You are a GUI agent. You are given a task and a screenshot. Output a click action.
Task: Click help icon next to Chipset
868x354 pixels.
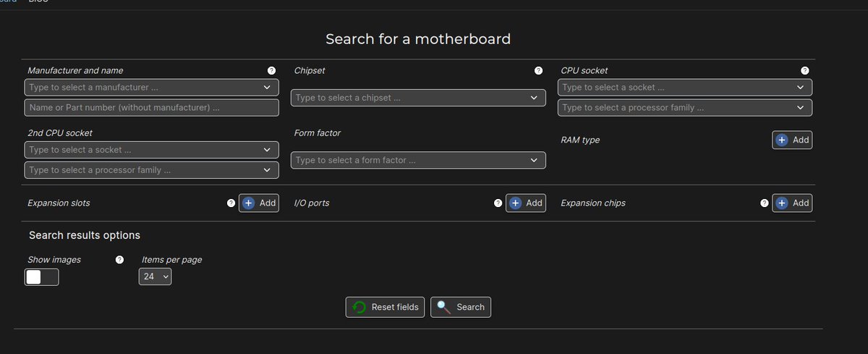coord(538,71)
